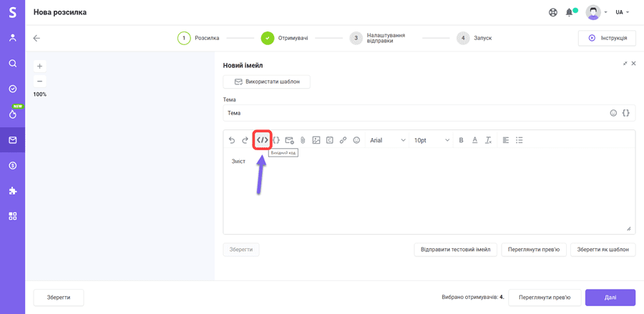Click the zoom in plus button
Screen dimensions: 644x314
40,66
